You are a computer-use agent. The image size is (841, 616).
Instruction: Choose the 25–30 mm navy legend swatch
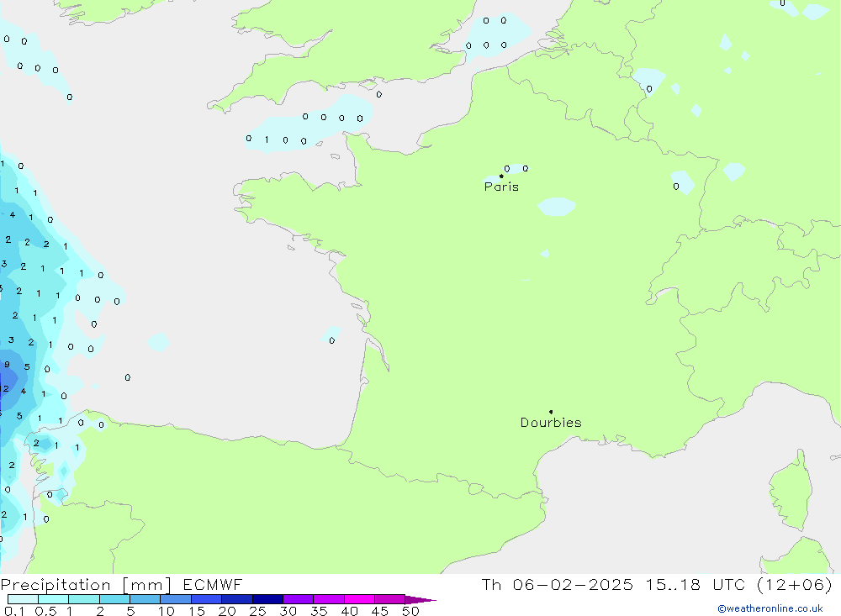[x=267, y=599]
